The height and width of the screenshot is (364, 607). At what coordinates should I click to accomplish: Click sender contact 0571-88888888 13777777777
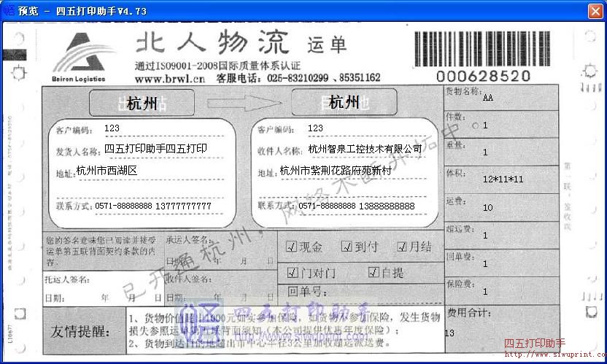[x=153, y=206]
